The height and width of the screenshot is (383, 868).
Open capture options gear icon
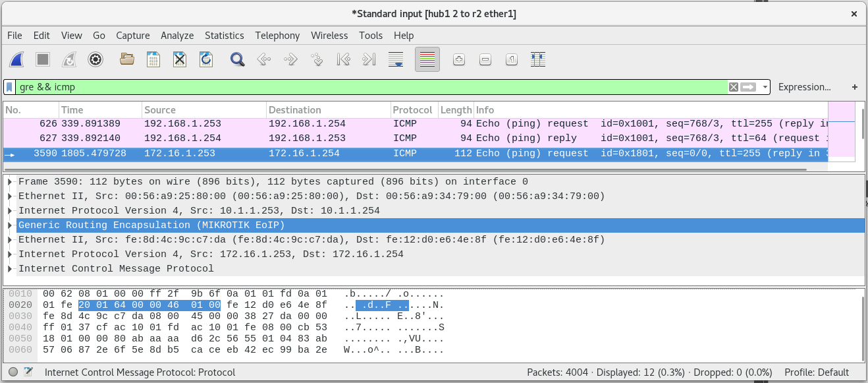click(x=95, y=60)
